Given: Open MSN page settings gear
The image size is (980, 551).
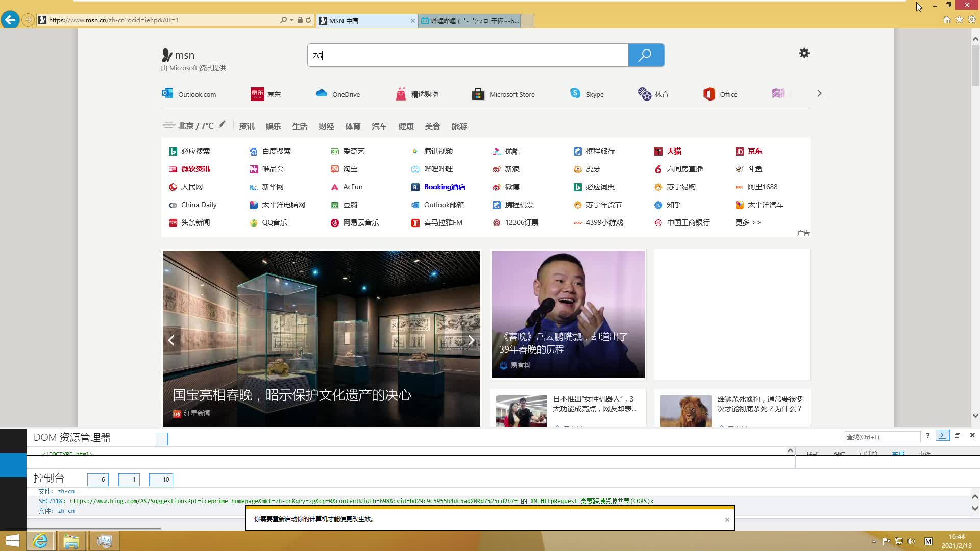Looking at the screenshot, I should point(804,53).
